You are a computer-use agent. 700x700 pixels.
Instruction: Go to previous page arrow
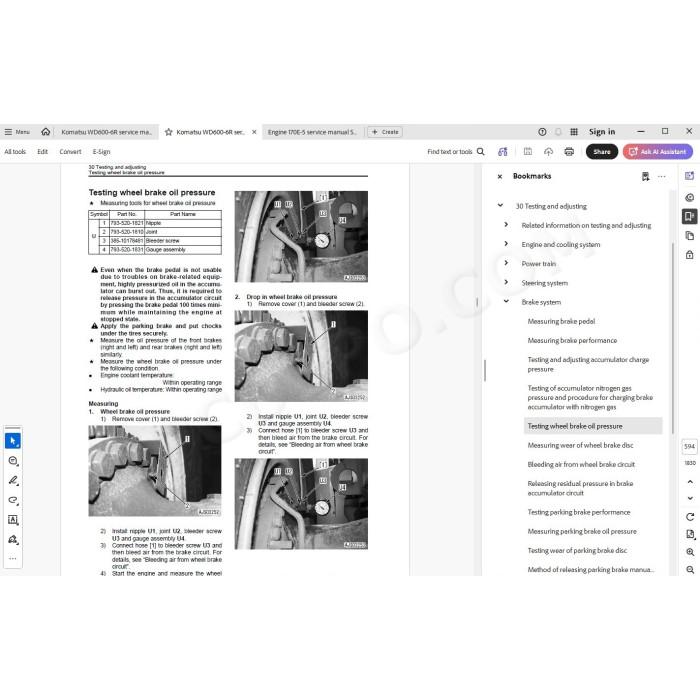tap(690, 482)
